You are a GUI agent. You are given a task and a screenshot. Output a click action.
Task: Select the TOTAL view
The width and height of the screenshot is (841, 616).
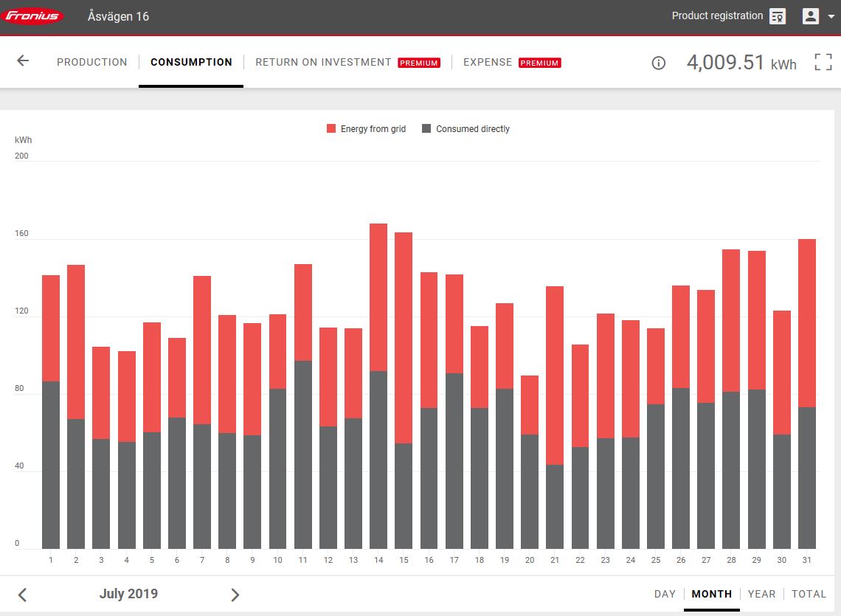pyautogui.click(x=809, y=594)
